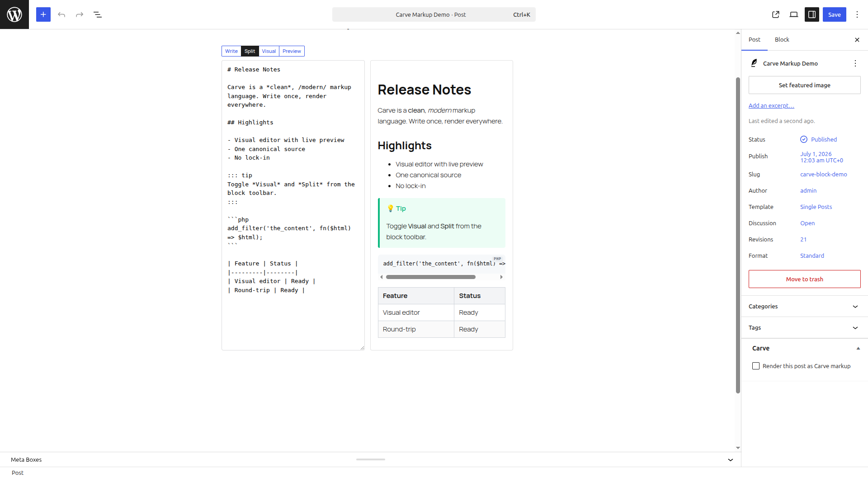Save the post
The width and height of the screenshot is (868, 478).
[835, 14]
